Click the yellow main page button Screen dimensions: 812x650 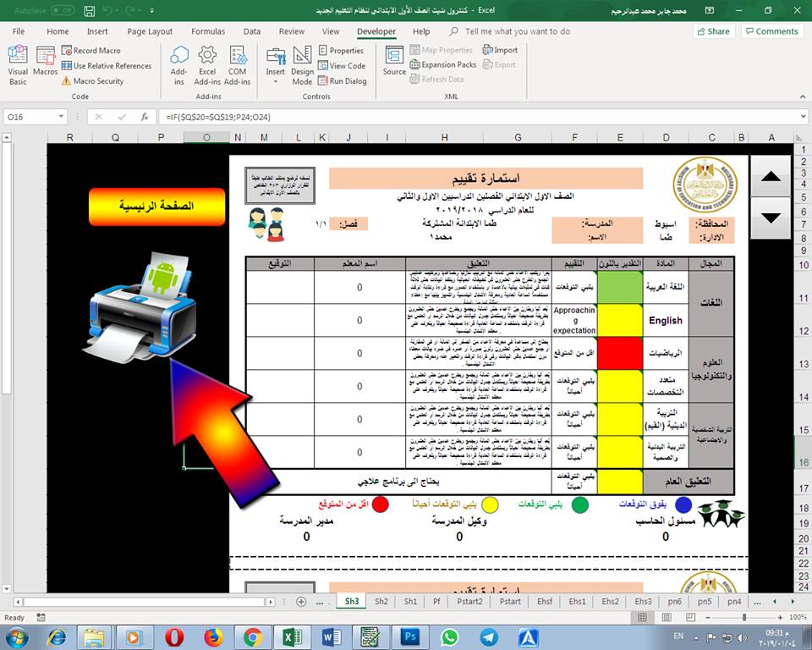pos(157,207)
